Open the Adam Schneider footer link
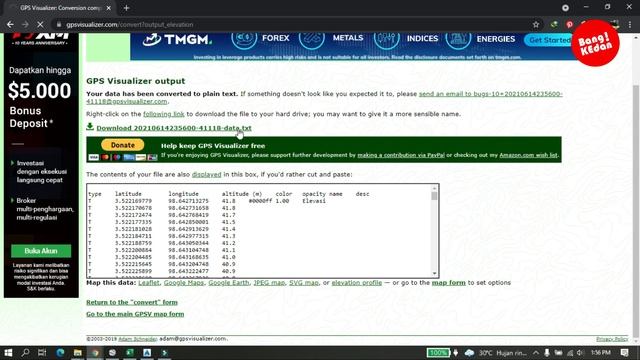 (138, 339)
